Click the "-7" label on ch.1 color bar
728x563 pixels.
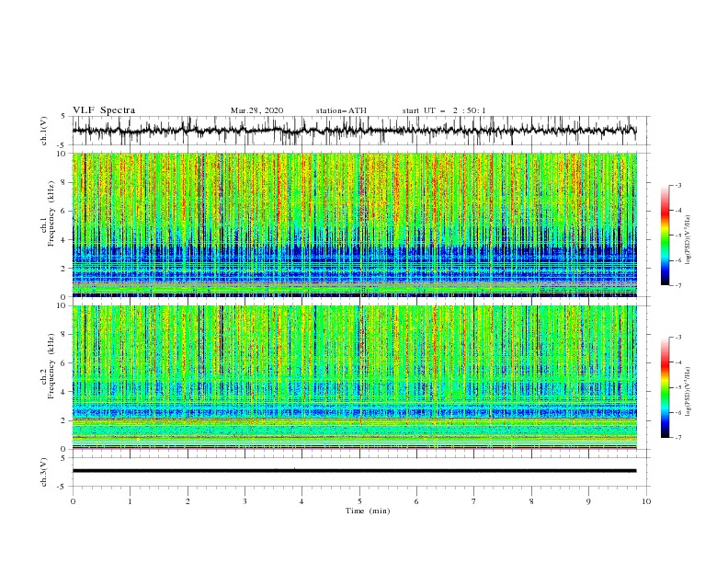click(678, 285)
